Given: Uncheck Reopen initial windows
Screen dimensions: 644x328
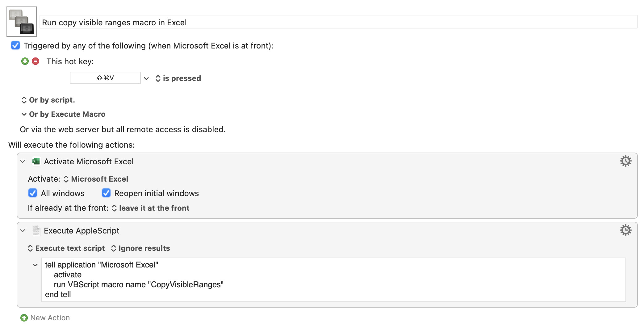Looking at the screenshot, I should coord(106,193).
